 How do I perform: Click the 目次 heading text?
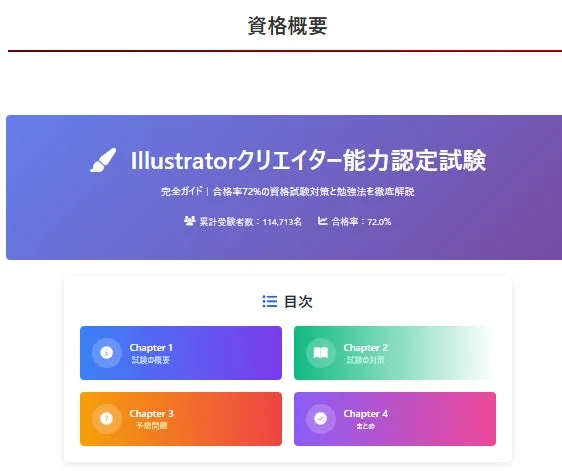(x=298, y=301)
